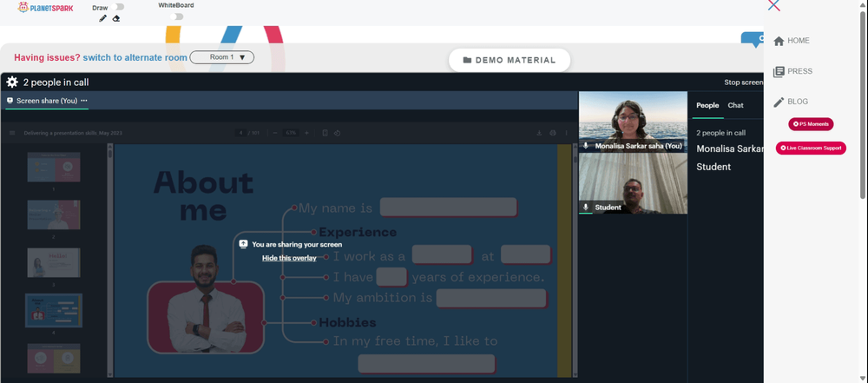Switch to the People tab
The image size is (868, 383).
click(707, 105)
